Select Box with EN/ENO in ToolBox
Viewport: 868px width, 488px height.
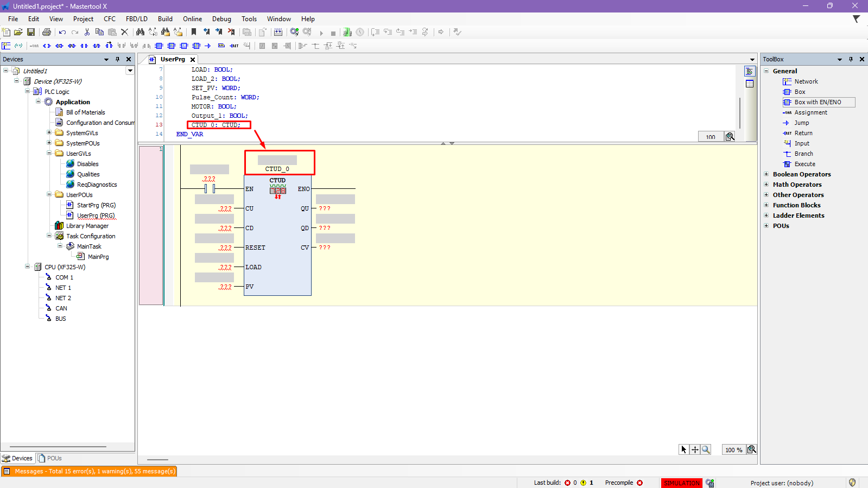pos(817,102)
